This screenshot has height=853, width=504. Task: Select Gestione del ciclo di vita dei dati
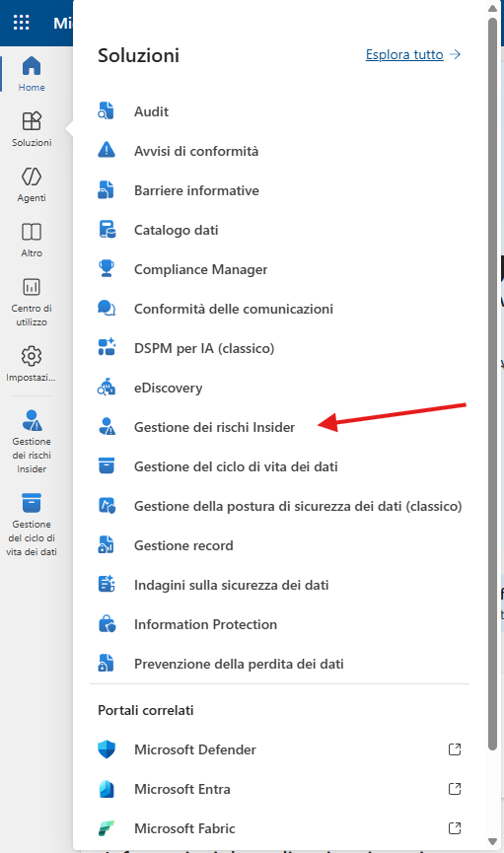tap(236, 466)
